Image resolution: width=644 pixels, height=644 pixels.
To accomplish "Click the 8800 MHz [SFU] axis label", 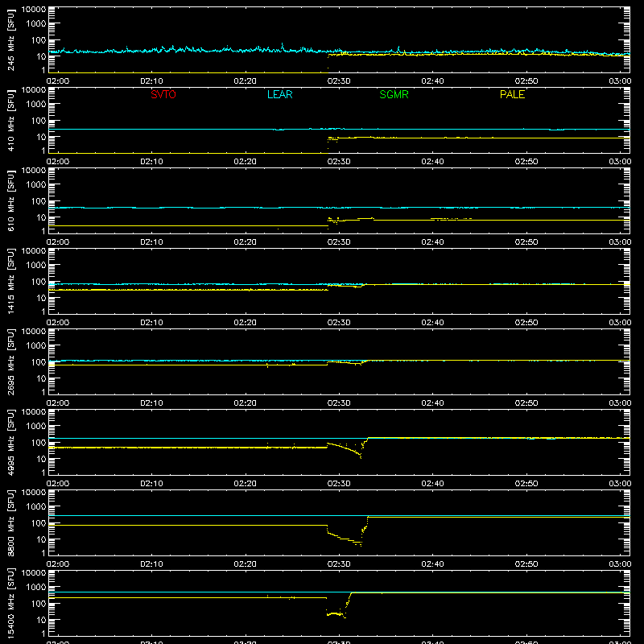I will (x=10, y=523).
